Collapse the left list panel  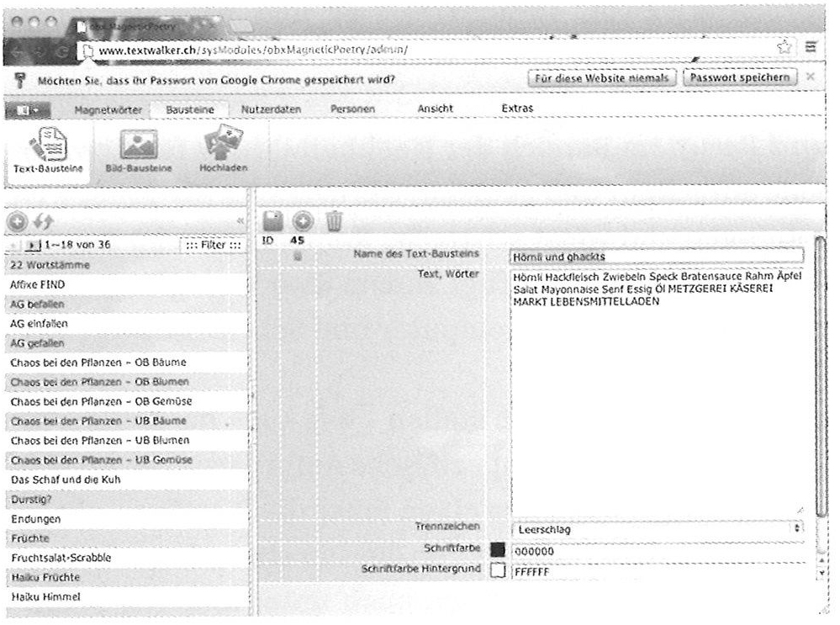(239, 222)
